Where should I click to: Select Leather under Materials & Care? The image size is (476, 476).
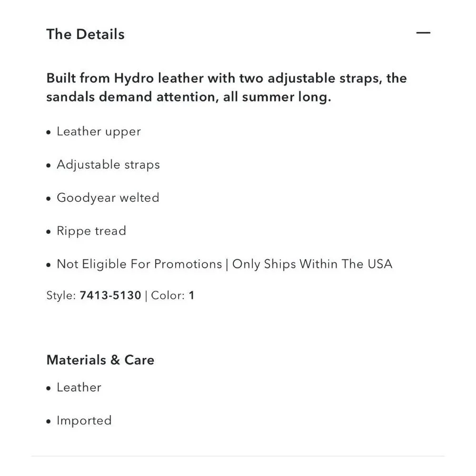tap(79, 387)
